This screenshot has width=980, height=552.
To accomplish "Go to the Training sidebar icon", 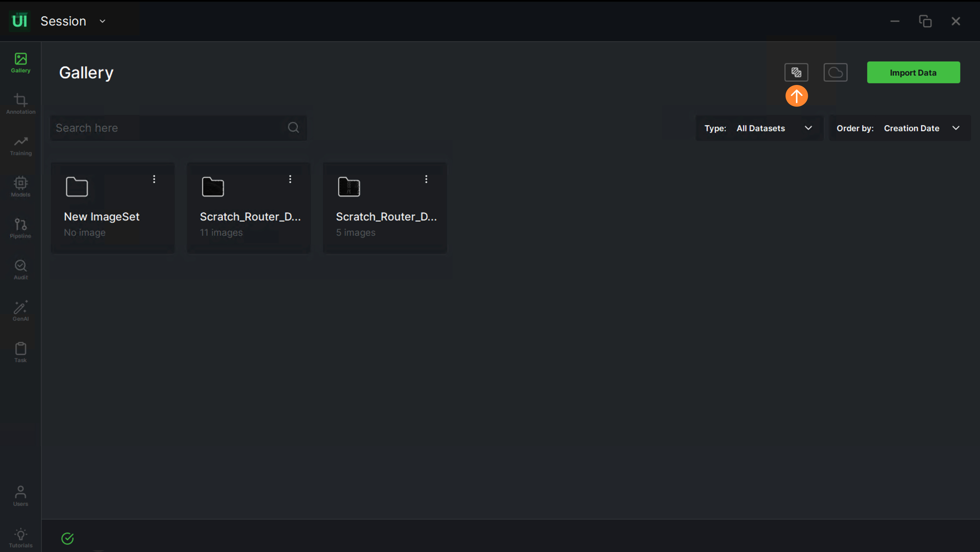I will 20,145.
